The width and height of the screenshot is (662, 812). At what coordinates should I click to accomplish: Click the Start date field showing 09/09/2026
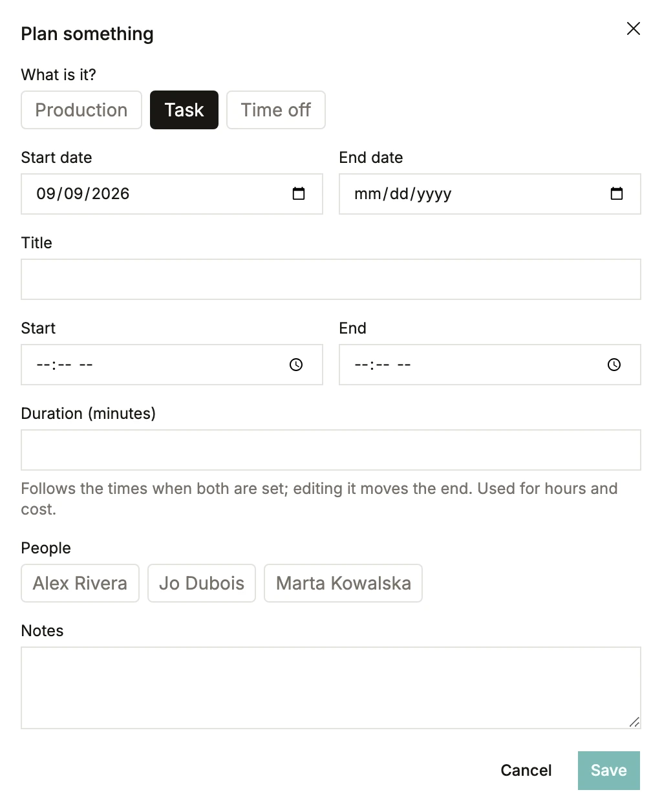tap(172, 194)
